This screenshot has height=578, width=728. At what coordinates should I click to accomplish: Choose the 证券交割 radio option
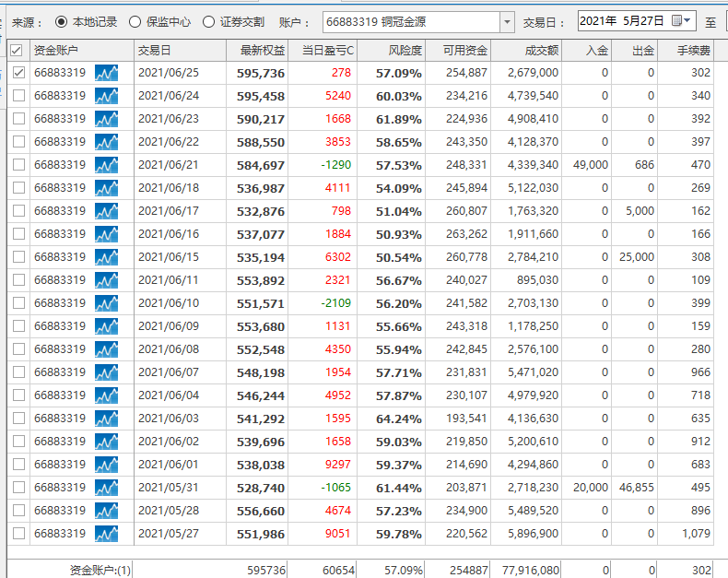point(209,21)
